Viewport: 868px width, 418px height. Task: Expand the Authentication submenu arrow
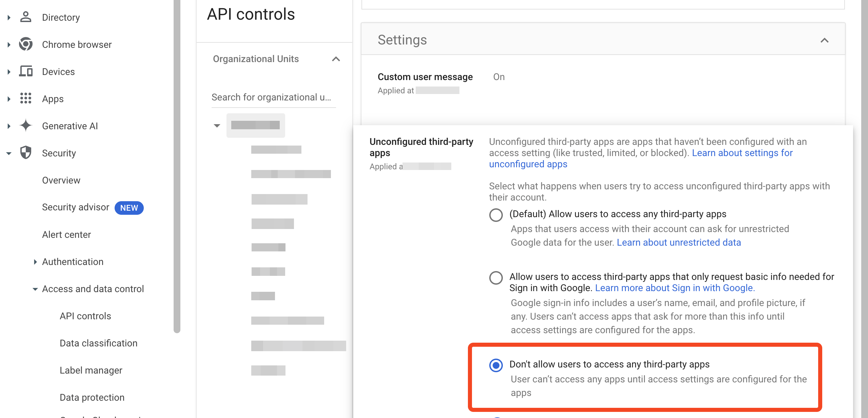35,262
